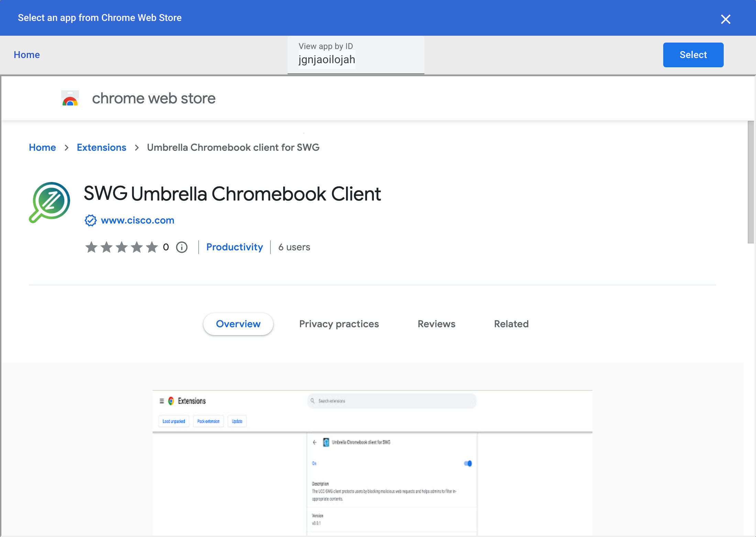Switch to the Related tab
This screenshot has width=756, height=537.
coord(511,324)
